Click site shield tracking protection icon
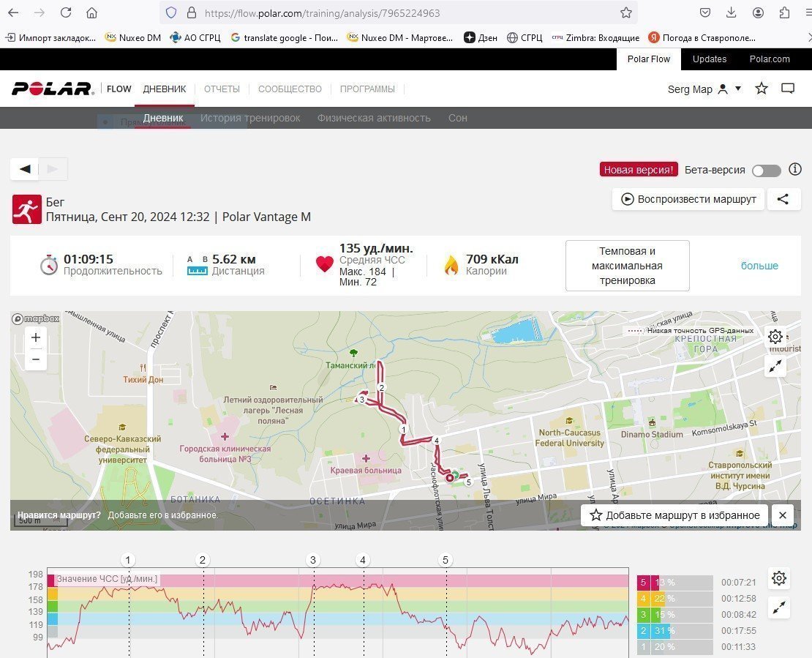 click(171, 13)
